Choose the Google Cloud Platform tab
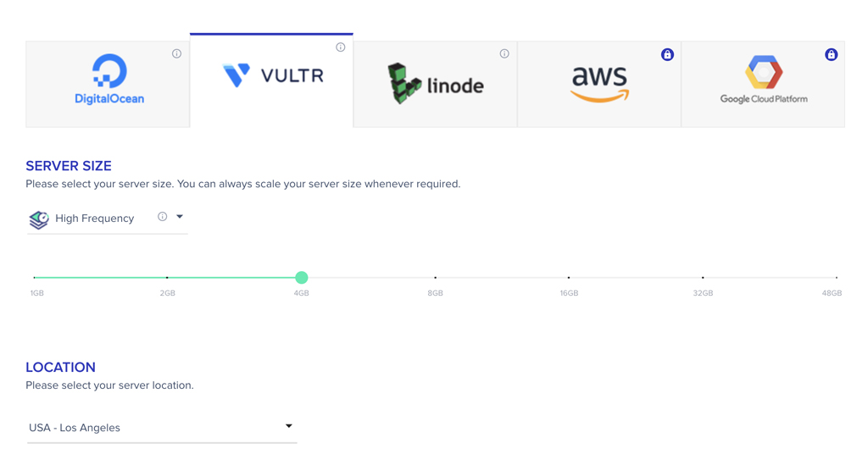 pyautogui.click(x=763, y=84)
